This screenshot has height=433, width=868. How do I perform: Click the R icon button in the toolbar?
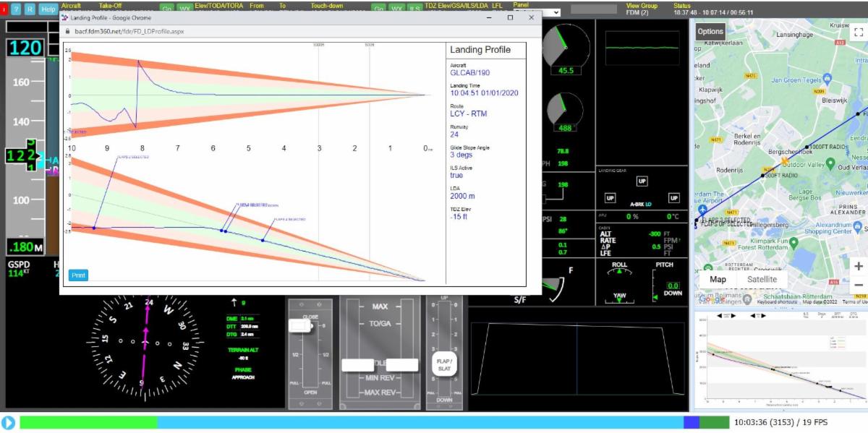coord(30,9)
